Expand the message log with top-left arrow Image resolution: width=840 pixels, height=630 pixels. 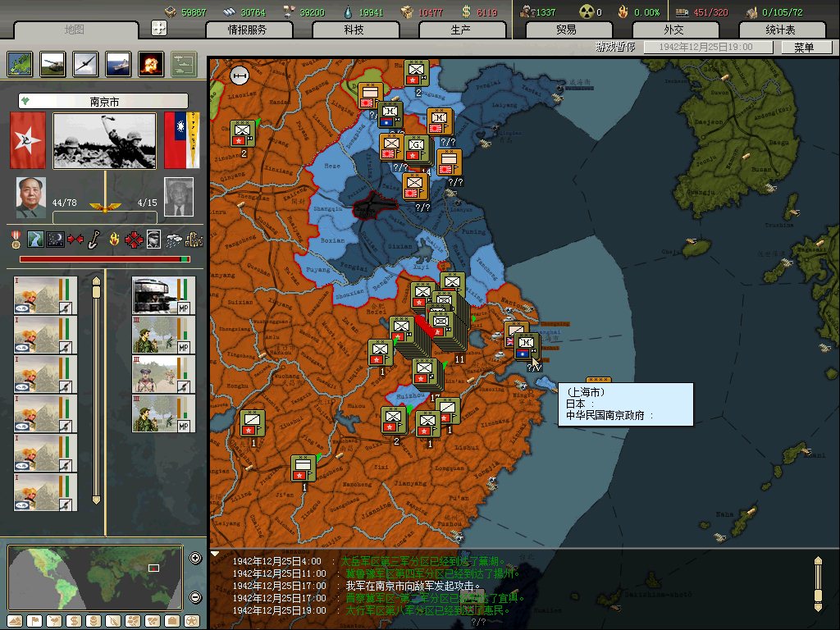point(216,554)
